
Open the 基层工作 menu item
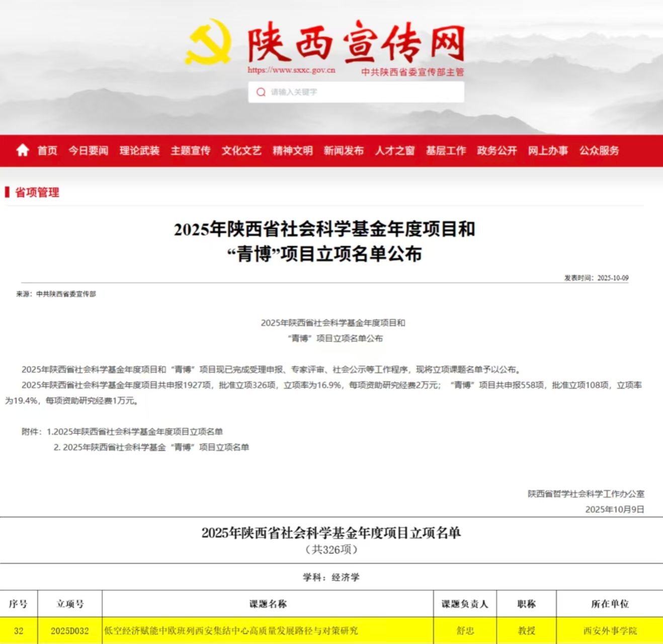[x=446, y=150]
